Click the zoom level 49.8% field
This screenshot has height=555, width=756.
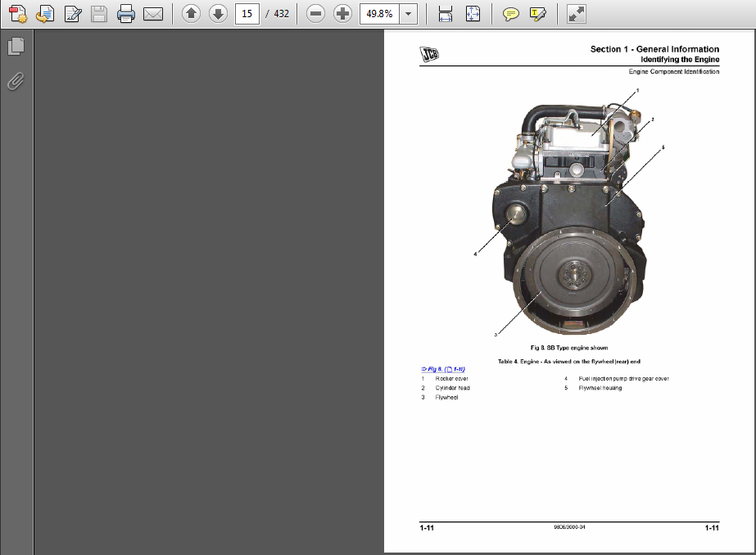[379, 14]
